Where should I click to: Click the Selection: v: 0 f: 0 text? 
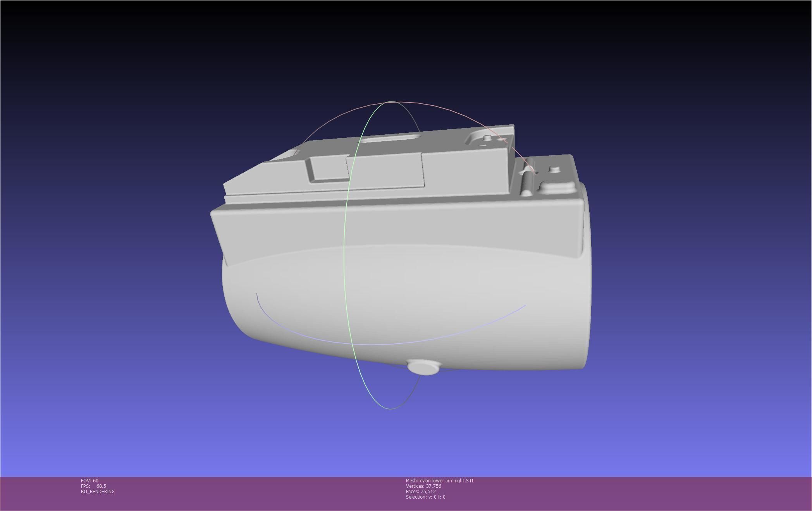click(x=425, y=497)
